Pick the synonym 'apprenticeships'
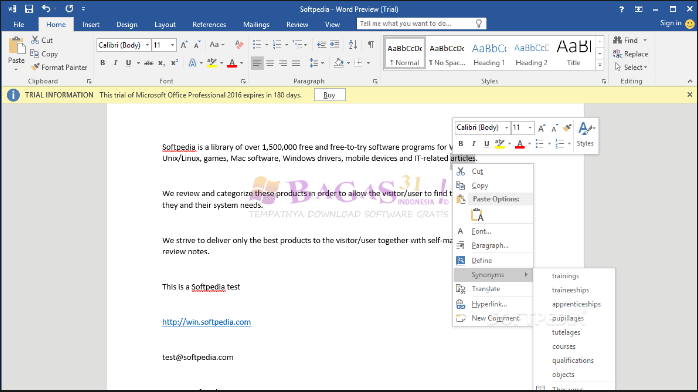698x392 pixels. click(x=576, y=304)
